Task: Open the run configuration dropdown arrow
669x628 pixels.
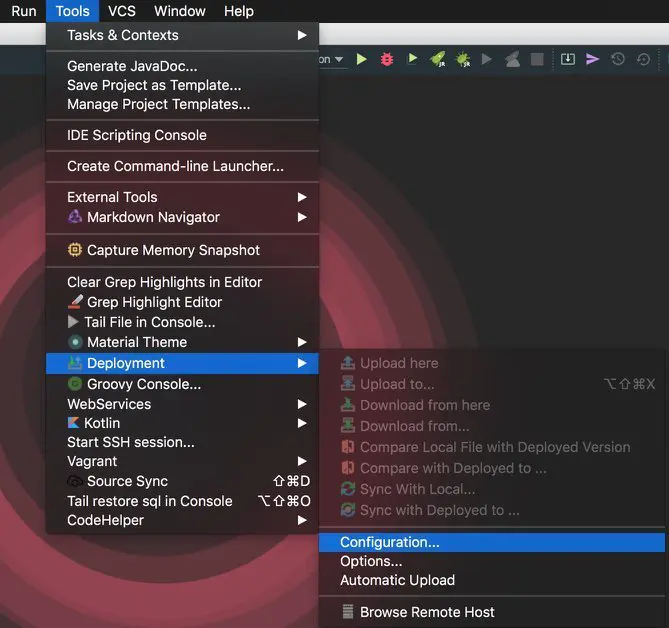Action: [x=339, y=60]
